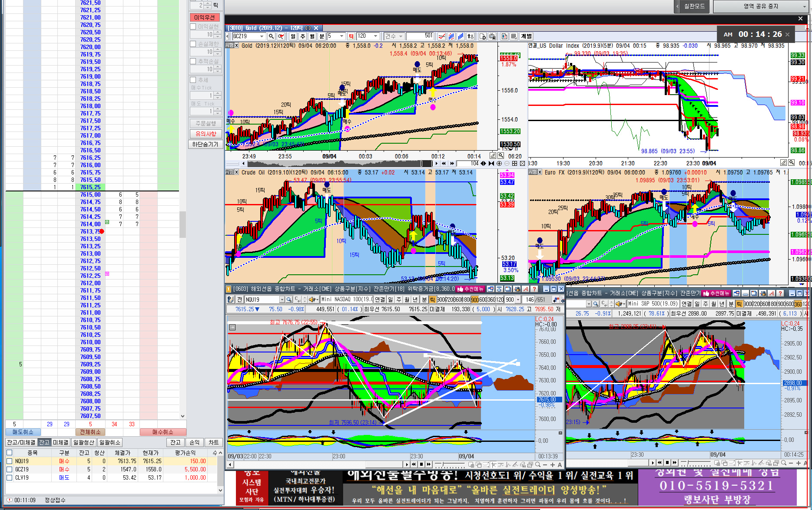Select 연결 in NQU19 chart toolbar

pyautogui.click(x=380, y=299)
